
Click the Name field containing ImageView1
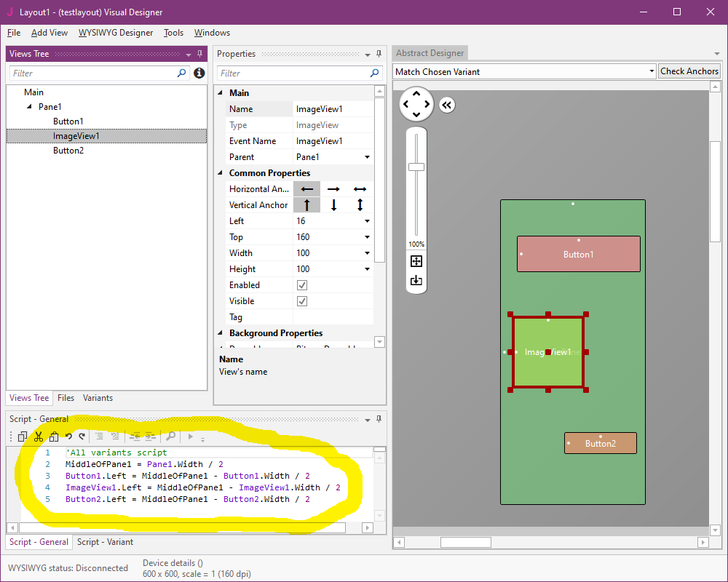(x=333, y=109)
